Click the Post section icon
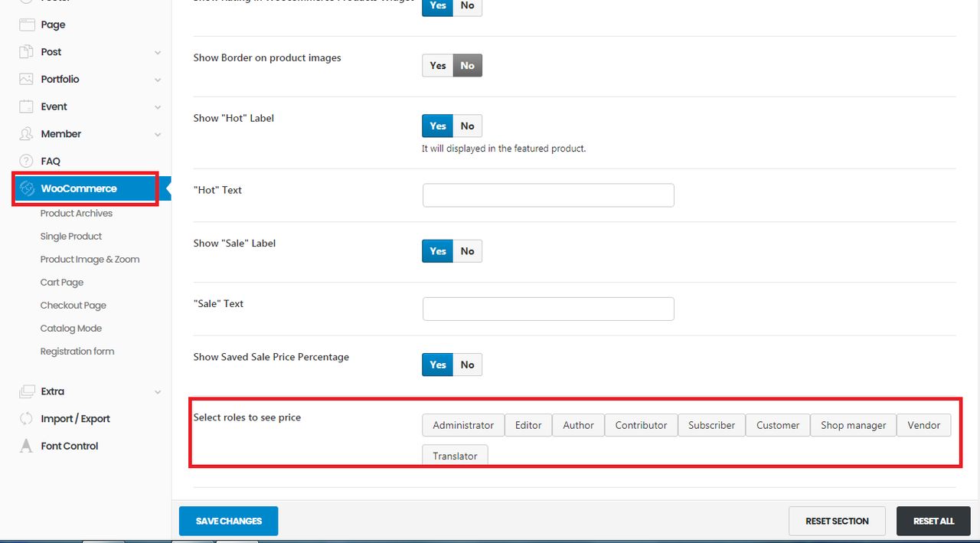The width and height of the screenshot is (980, 543). (x=27, y=52)
